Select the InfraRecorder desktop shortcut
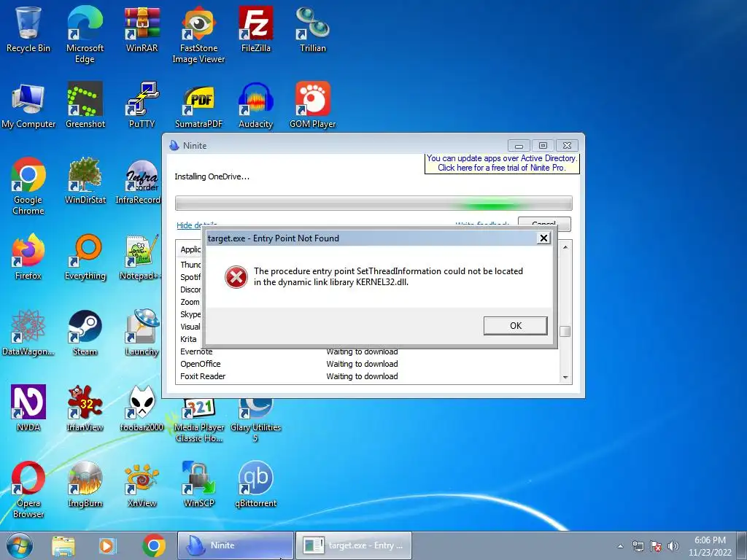The width and height of the screenshot is (747, 560). tap(138, 182)
